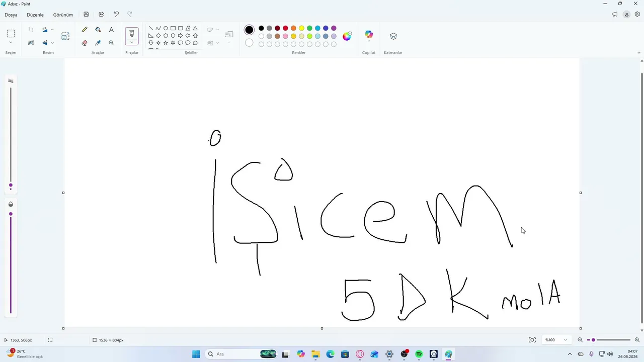The image size is (644, 362).
Task: Undo the last action
Action: (116, 15)
